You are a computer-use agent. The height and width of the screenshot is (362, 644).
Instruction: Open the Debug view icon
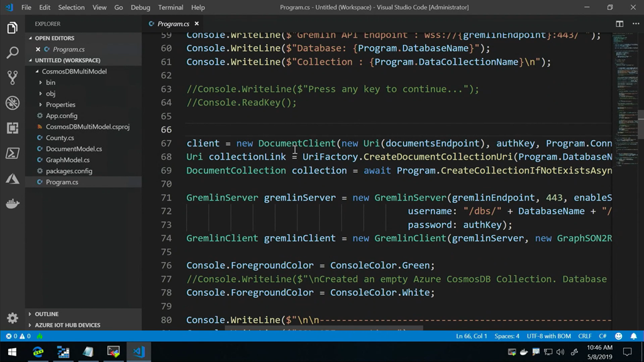point(12,102)
